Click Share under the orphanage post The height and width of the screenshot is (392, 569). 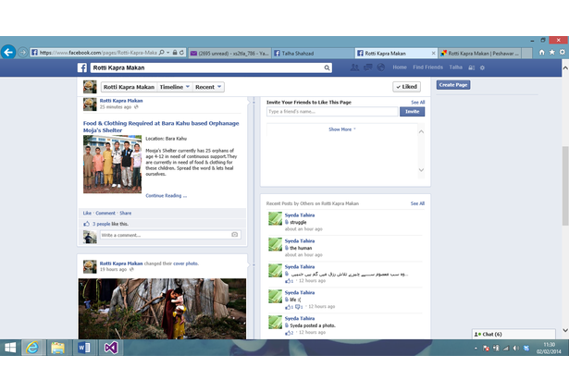(126, 214)
